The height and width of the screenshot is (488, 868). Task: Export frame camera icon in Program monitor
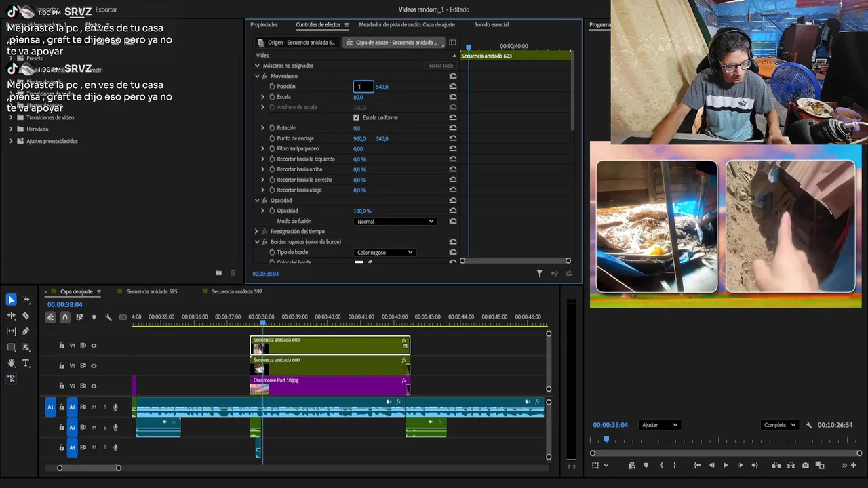pos(805,466)
